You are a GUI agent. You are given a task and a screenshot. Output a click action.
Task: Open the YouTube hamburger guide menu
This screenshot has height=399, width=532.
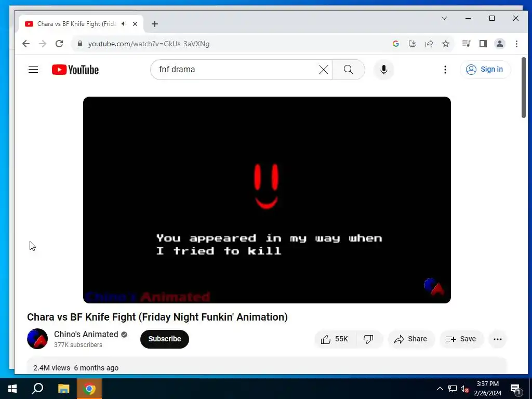33,70
